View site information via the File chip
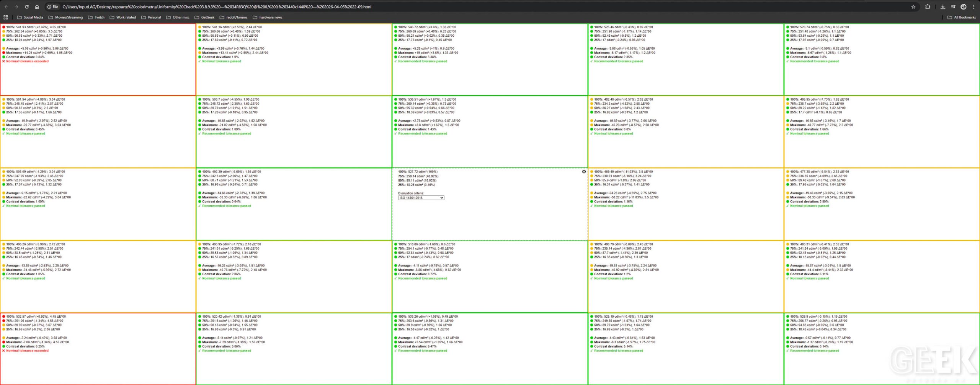The width and height of the screenshot is (980, 385). pyautogui.click(x=52, y=7)
